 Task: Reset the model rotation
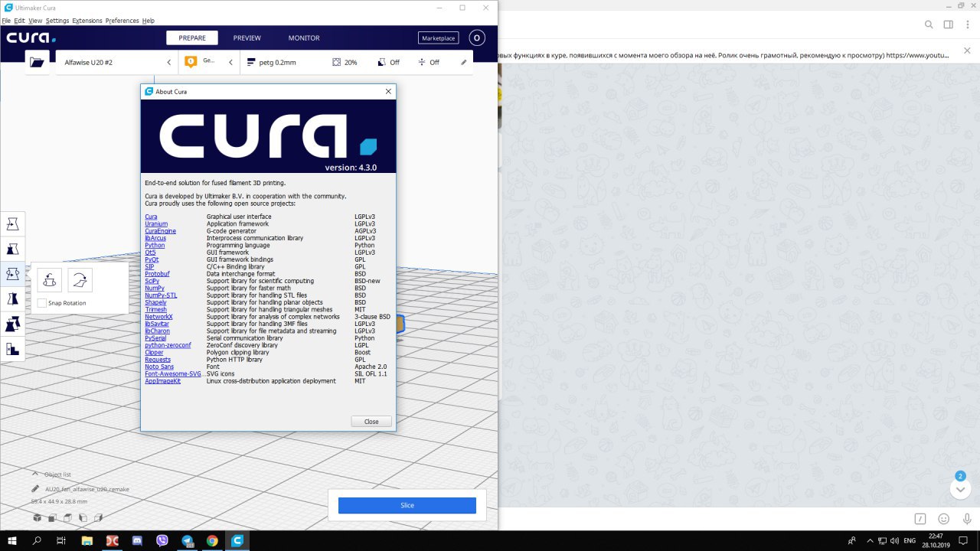[50, 280]
